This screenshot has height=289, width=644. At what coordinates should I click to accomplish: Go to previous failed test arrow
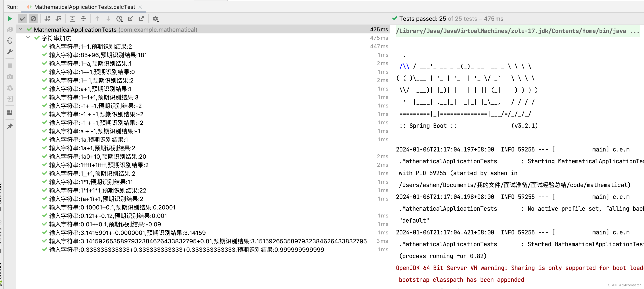[x=97, y=19]
